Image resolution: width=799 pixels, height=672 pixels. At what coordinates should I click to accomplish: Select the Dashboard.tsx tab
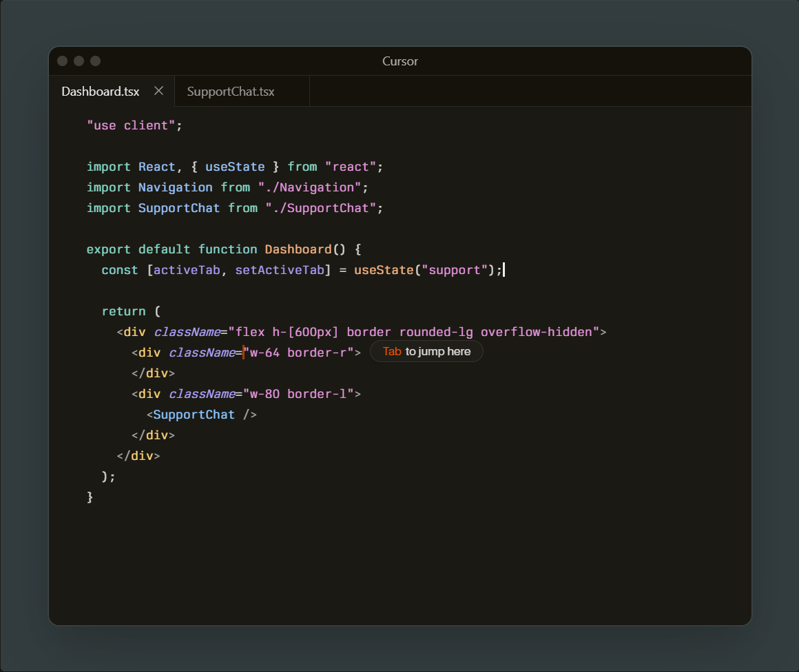point(101,92)
